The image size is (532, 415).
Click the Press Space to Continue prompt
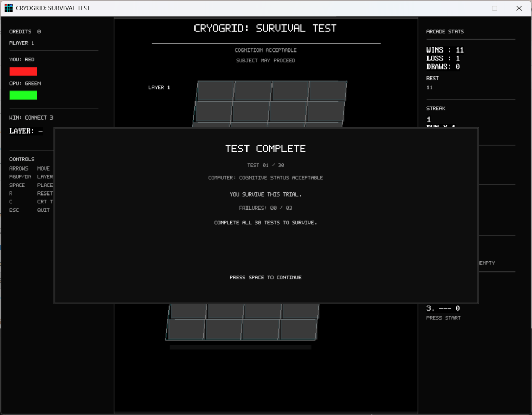click(265, 277)
